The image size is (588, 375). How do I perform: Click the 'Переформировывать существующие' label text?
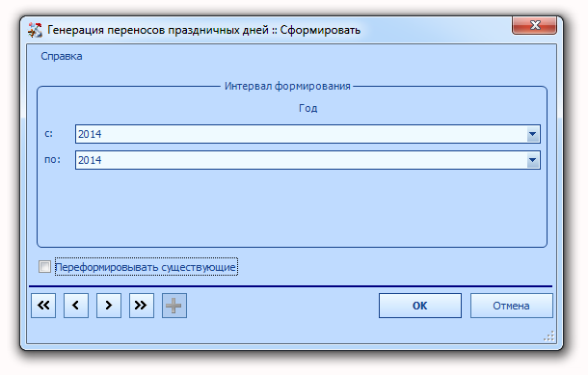(146, 267)
